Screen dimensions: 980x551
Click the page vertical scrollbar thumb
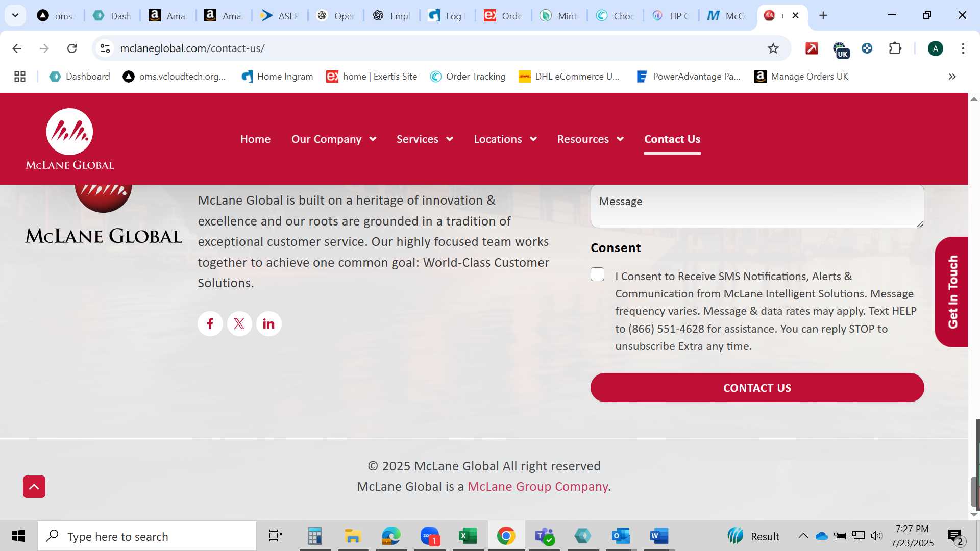[974, 491]
